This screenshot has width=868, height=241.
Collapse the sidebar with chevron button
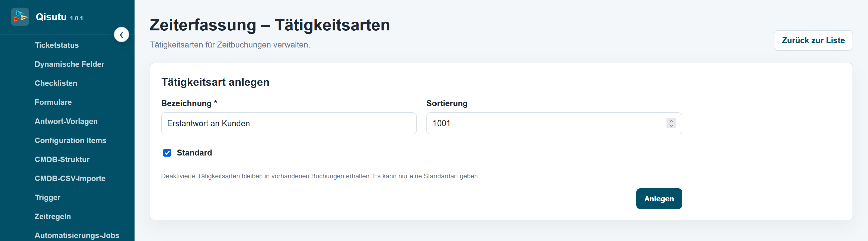pos(121,35)
